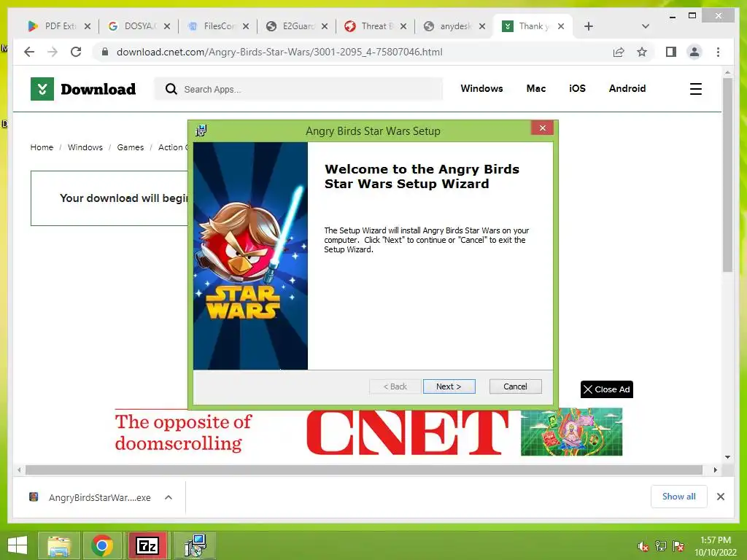Click Games breadcrumb link
This screenshot has height=560, width=747.
point(130,147)
